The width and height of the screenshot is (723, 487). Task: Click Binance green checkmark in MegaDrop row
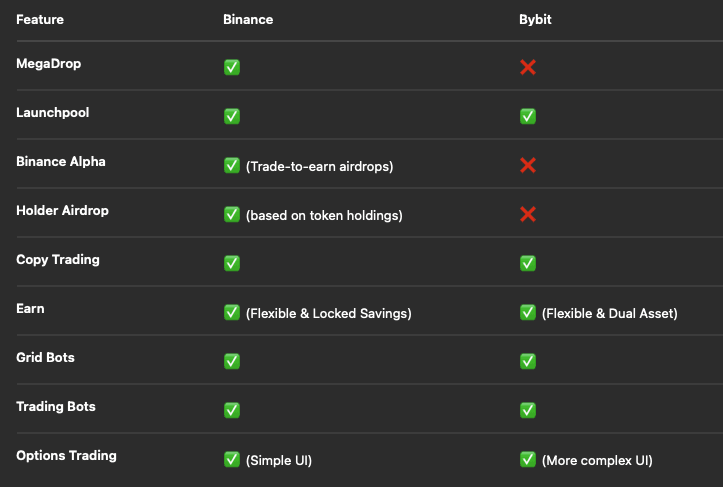(232, 67)
